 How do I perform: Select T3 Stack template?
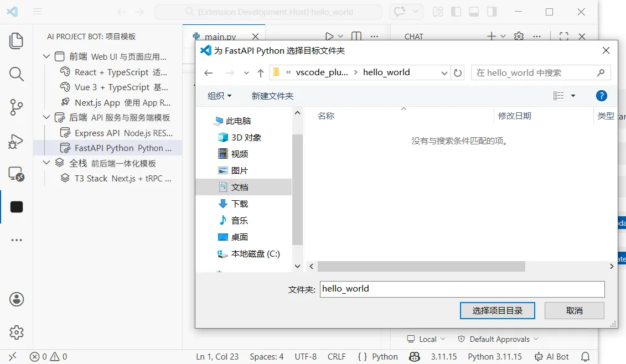click(x=108, y=179)
